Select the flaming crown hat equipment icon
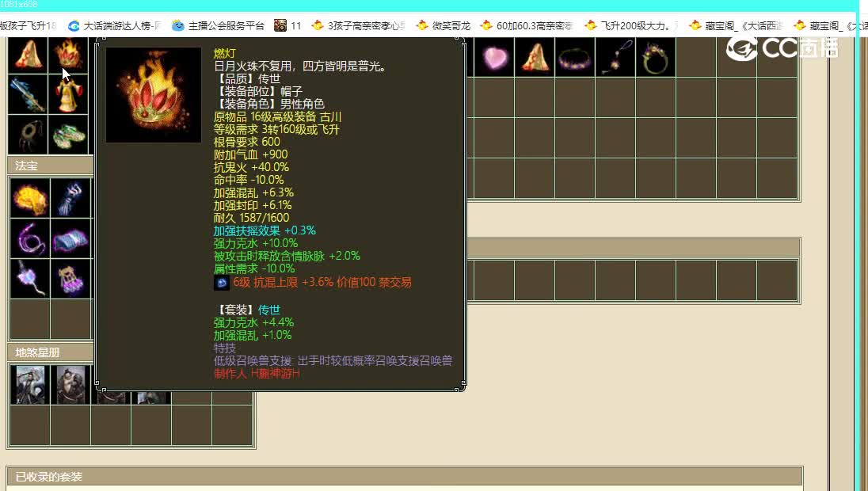868x491 pixels. point(69,55)
